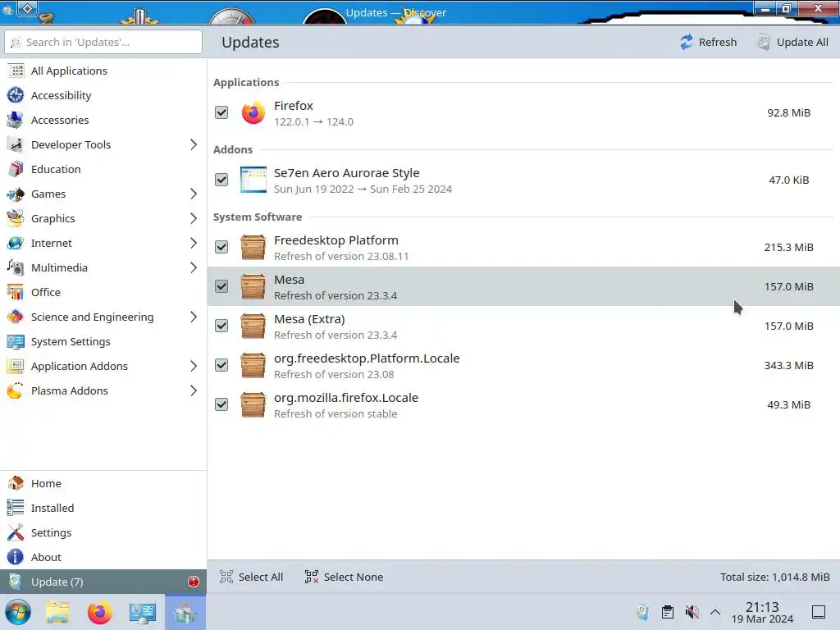Uncheck the Mesa (Extra) checkbox
840x630 pixels.
(x=221, y=326)
